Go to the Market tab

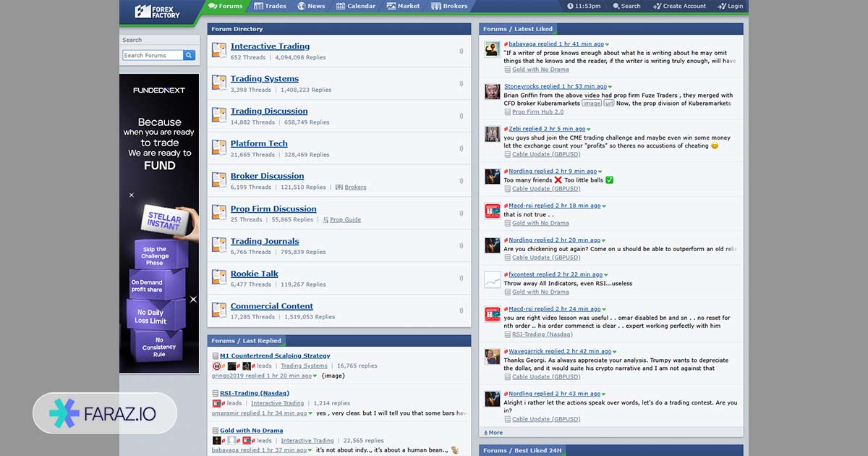pos(403,7)
